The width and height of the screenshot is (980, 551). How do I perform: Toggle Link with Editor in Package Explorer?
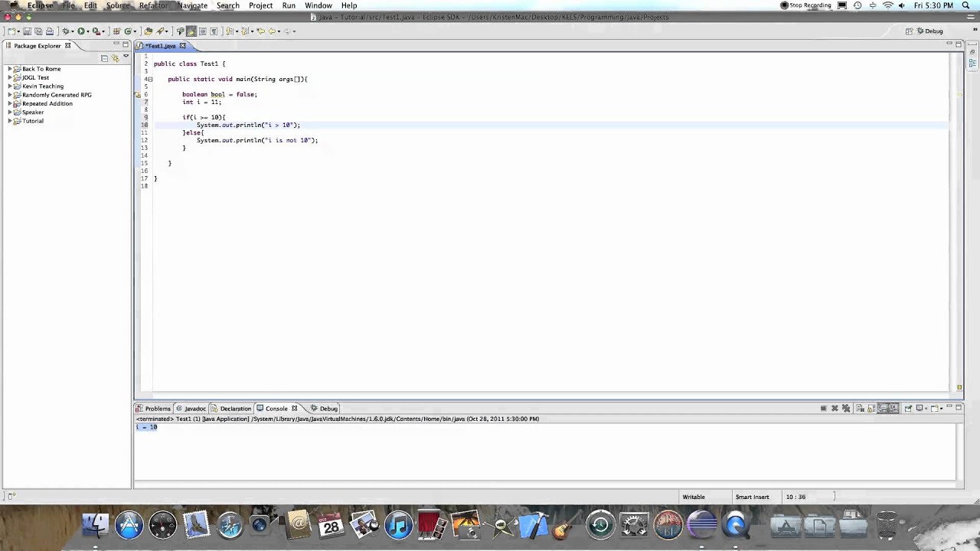[x=116, y=58]
